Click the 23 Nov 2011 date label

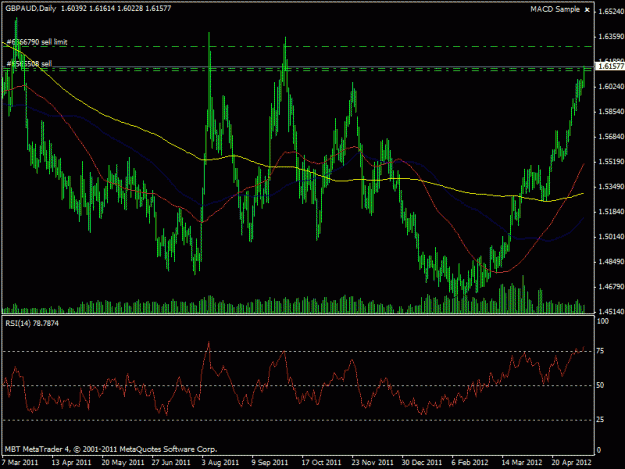pyautogui.click(x=372, y=463)
